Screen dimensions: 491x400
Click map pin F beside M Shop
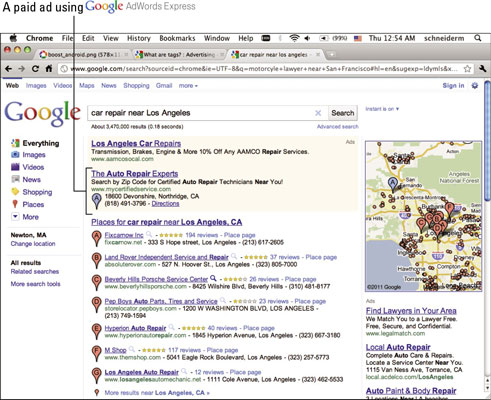pyautogui.click(x=96, y=353)
